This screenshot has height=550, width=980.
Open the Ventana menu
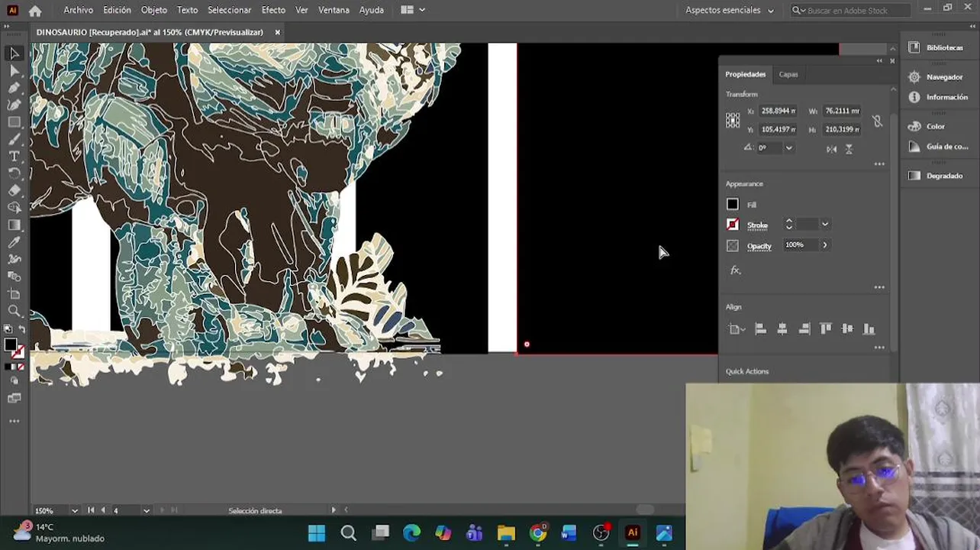click(334, 11)
